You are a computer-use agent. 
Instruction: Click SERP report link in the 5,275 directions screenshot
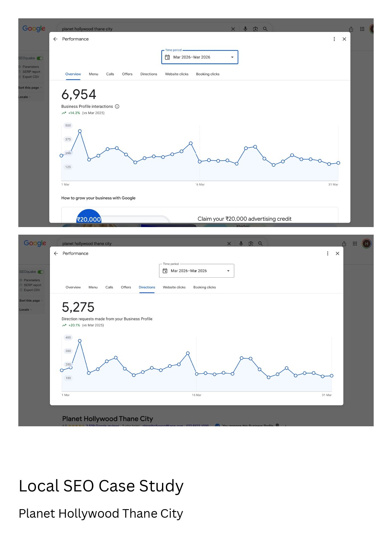coord(33,285)
